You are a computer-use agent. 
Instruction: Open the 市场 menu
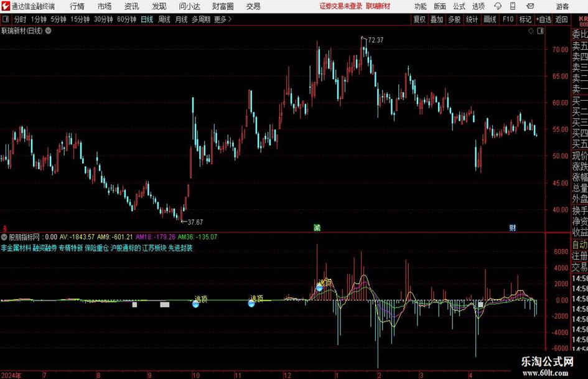(105, 6)
